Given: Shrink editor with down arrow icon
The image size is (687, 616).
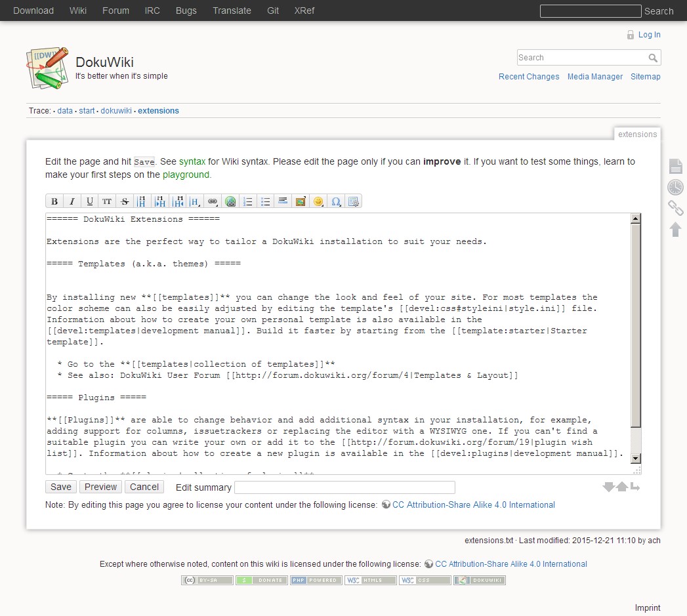Looking at the screenshot, I should click(x=608, y=487).
